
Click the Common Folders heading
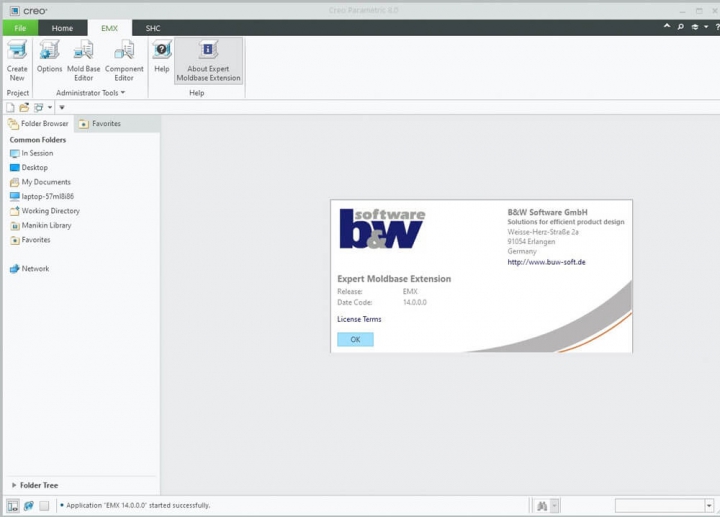click(38, 140)
